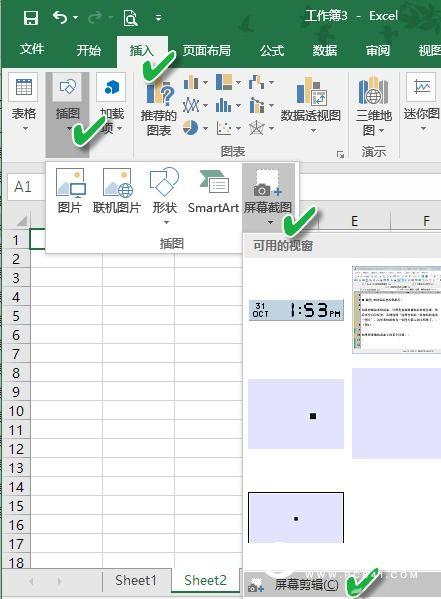Insert a SmartArt graphic
441x599 pixels.
click(213, 192)
